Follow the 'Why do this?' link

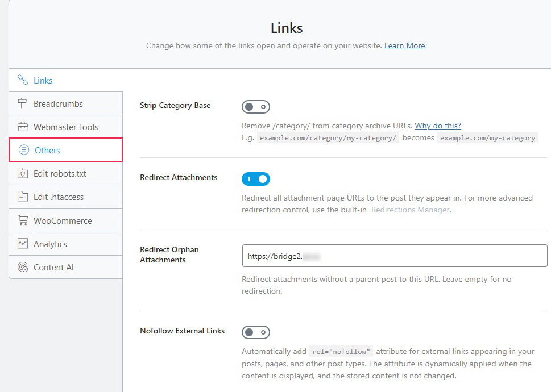click(x=437, y=126)
